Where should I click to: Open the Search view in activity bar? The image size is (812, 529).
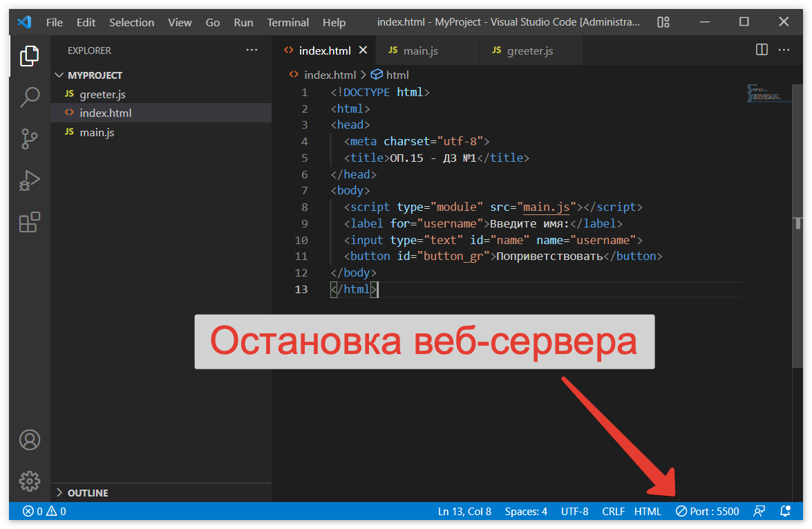[x=29, y=98]
